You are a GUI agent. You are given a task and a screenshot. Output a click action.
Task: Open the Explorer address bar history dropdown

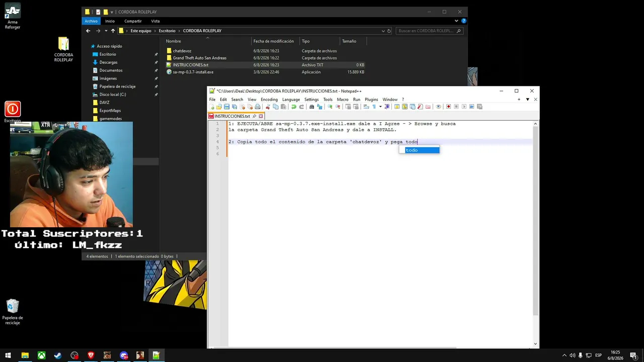pyautogui.click(x=383, y=31)
